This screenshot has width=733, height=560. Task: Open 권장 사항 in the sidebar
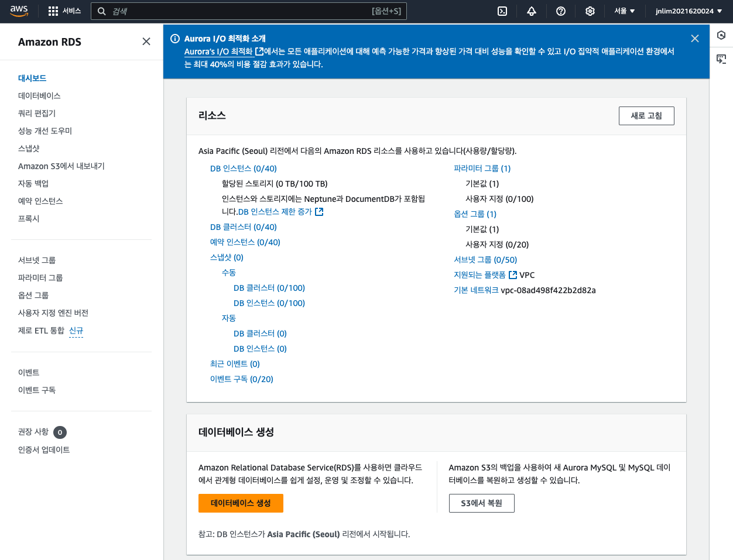[x=33, y=432]
